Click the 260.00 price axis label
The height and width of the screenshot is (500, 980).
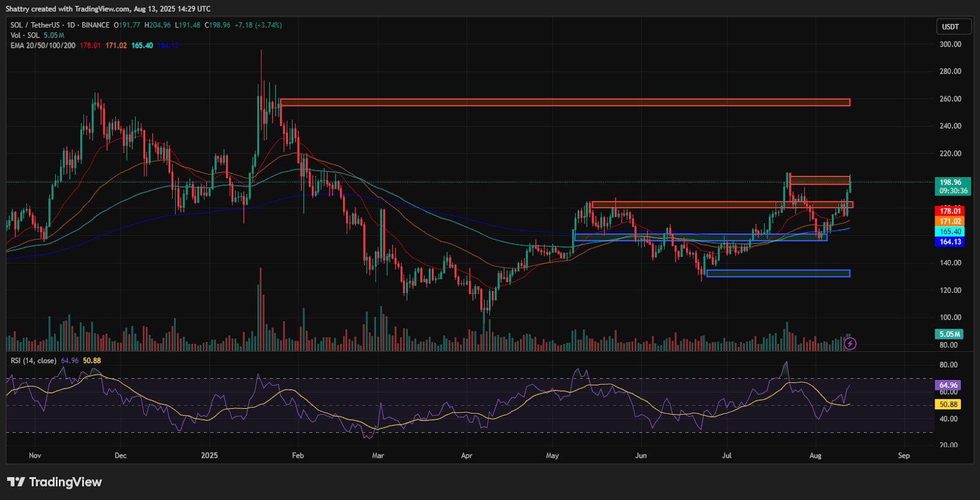(x=950, y=99)
